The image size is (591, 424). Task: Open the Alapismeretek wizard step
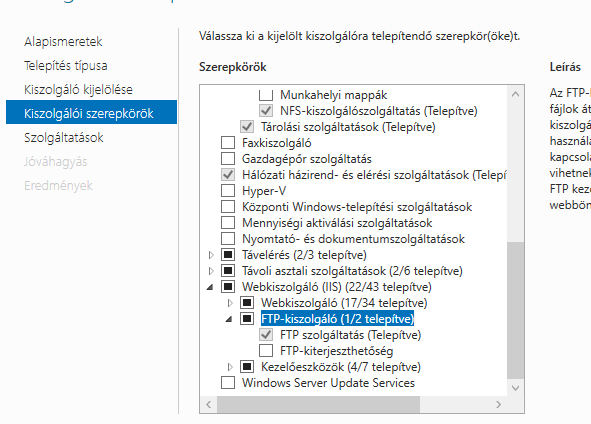63,41
